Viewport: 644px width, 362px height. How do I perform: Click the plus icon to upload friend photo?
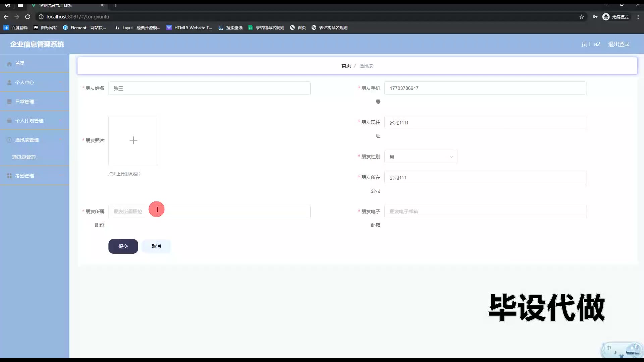133,140
